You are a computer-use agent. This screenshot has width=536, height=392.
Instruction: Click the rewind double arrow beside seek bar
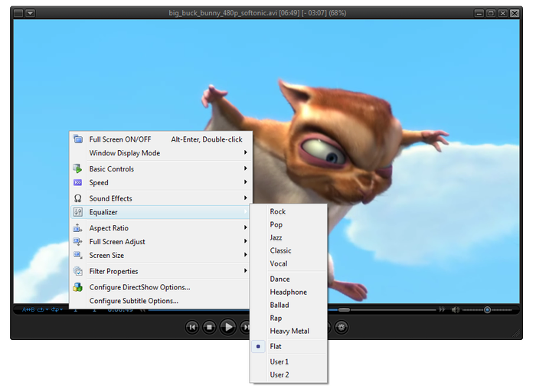[x=143, y=310]
